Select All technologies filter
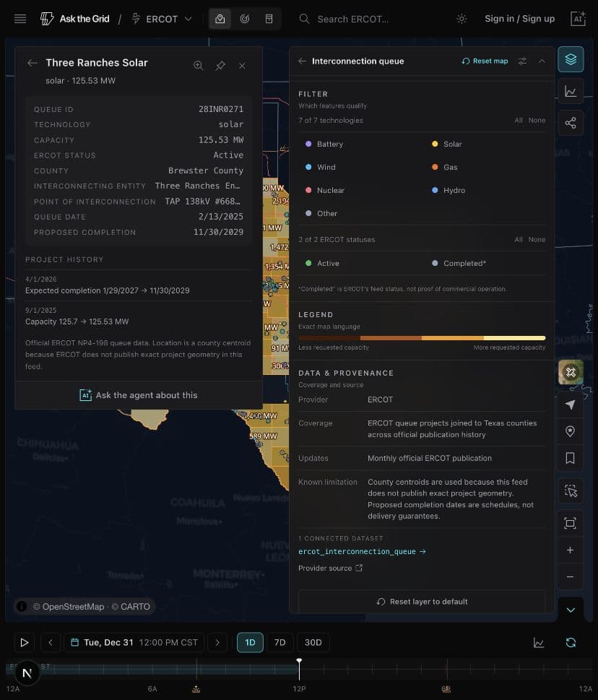This screenshot has height=700, width=598. click(x=518, y=120)
